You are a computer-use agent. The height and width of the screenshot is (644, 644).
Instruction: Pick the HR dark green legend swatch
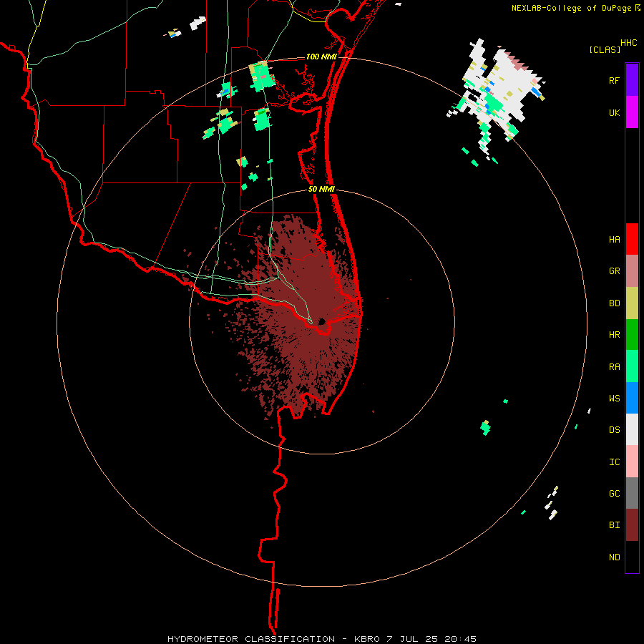(632, 335)
